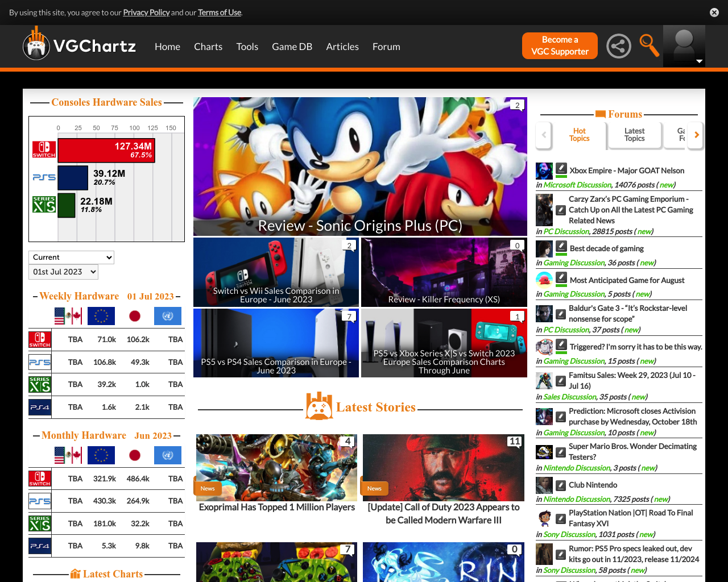Image resolution: width=728 pixels, height=582 pixels.
Task: Open PS5 vs Xbox vs Switch 2023 thumbnail
Action: (444, 343)
